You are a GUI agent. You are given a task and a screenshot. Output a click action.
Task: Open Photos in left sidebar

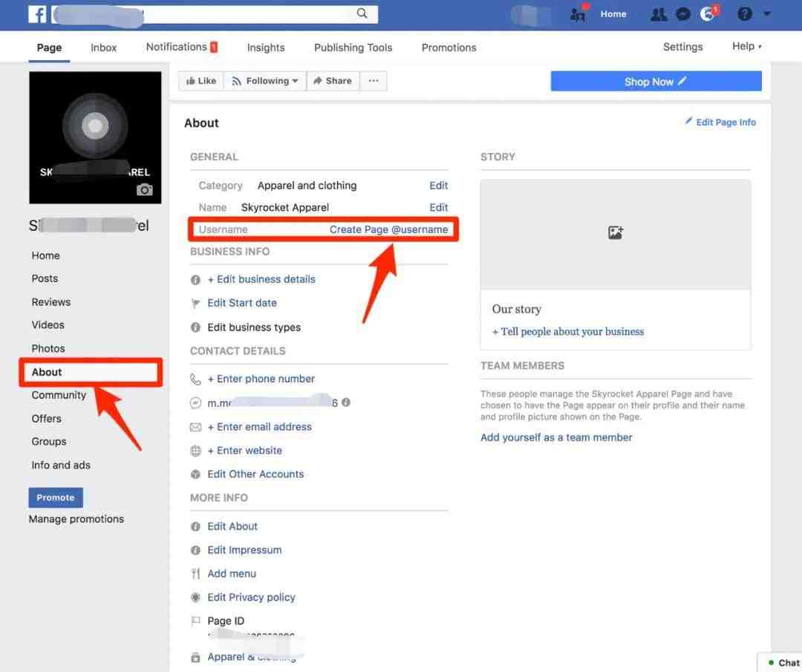[48, 349]
